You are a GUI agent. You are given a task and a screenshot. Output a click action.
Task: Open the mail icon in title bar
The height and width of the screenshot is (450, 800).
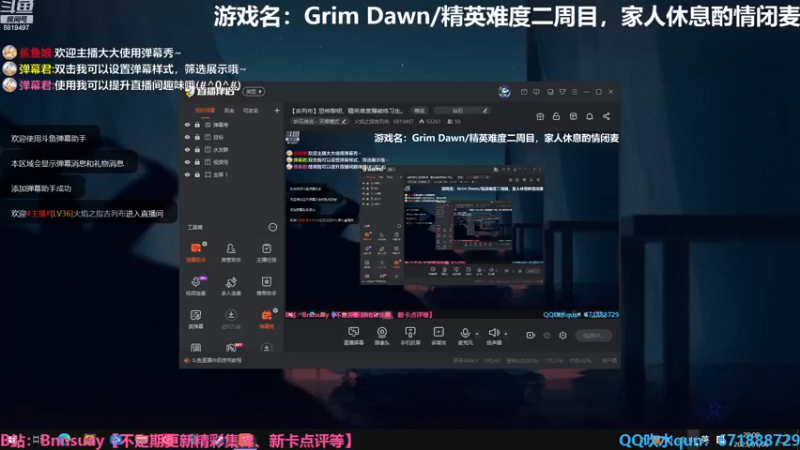pyautogui.click(x=524, y=92)
